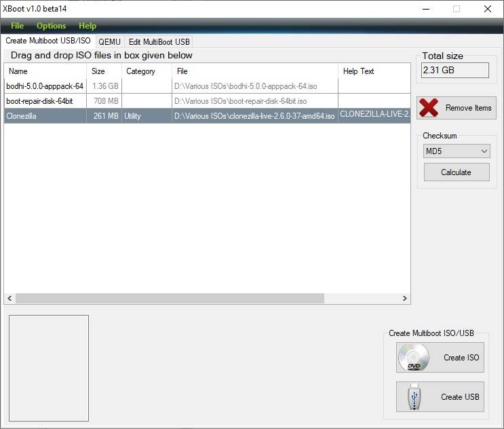Open the Help menu

coord(88,26)
